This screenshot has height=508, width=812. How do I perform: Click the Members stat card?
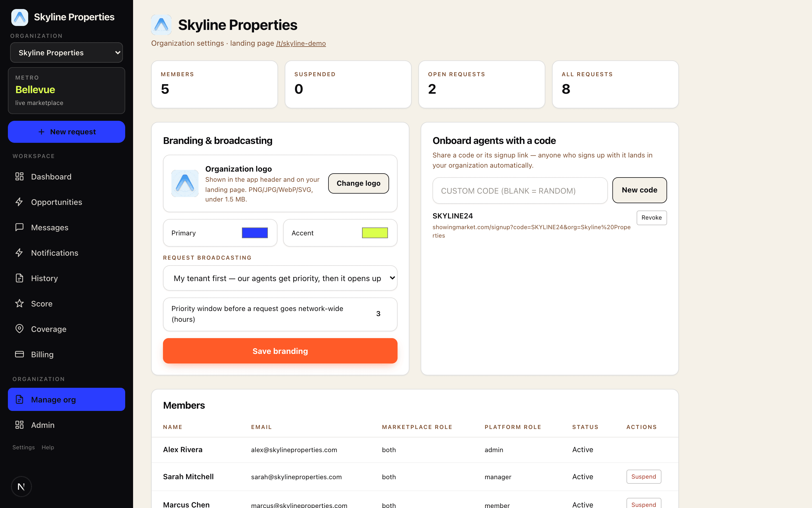(x=214, y=84)
